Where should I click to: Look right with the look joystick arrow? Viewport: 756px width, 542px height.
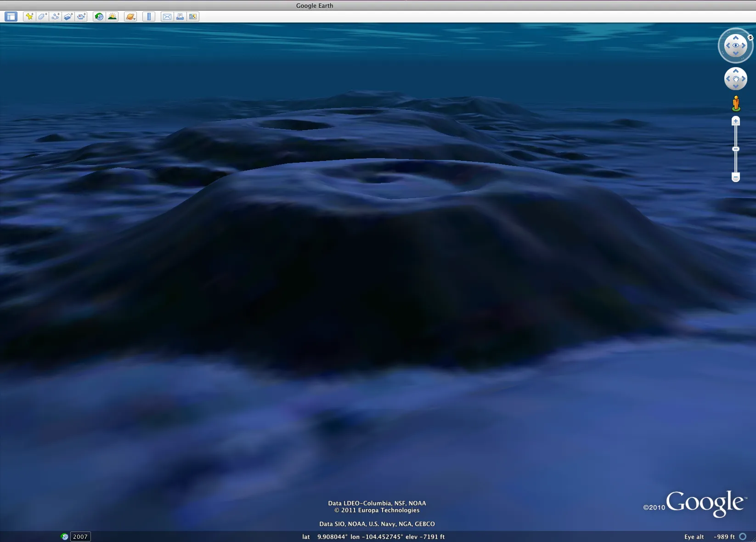(744, 46)
